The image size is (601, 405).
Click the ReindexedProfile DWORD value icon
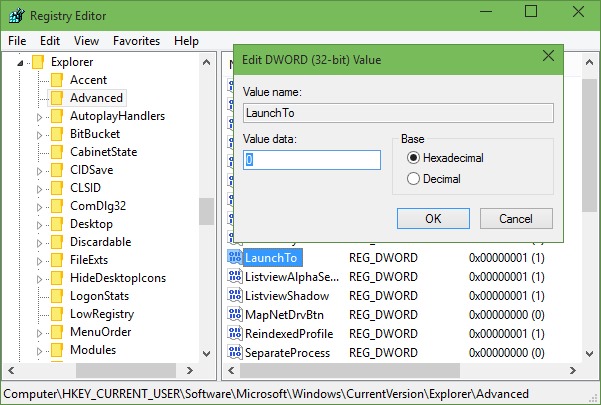(235, 333)
